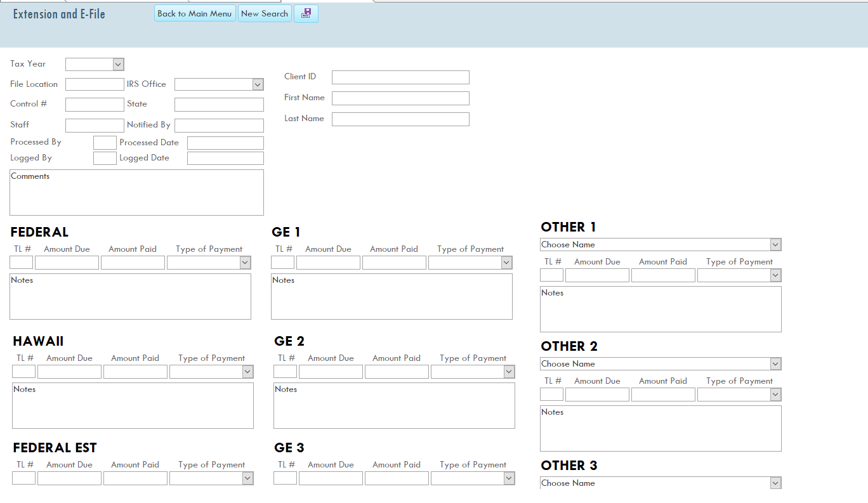Screen dimensions: 868x503
Task: Select the Last Name input box
Action: (x=400, y=119)
